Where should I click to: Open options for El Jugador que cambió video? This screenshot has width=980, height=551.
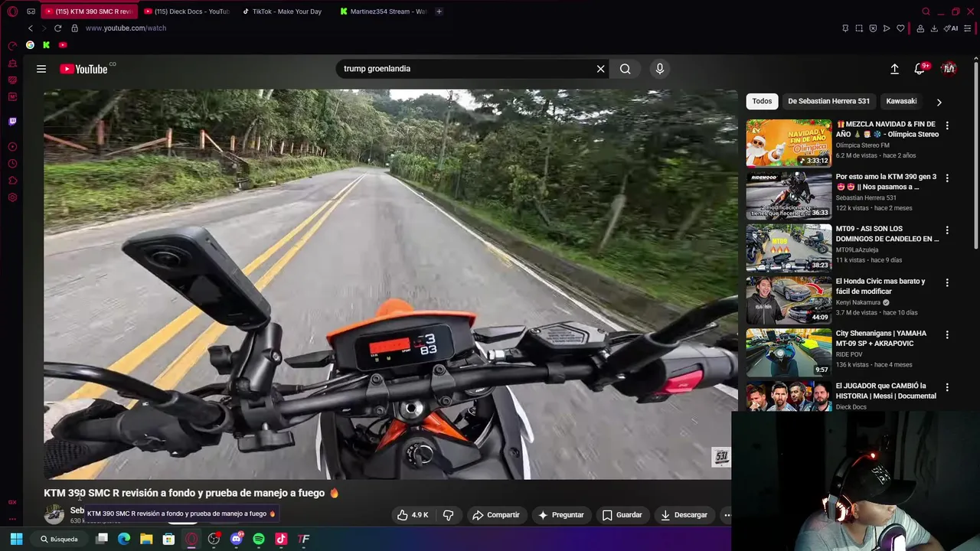pyautogui.click(x=947, y=387)
